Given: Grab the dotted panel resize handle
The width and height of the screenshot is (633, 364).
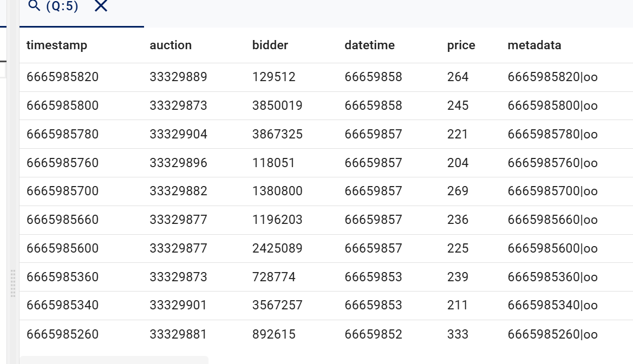Looking at the screenshot, I should [x=14, y=283].
